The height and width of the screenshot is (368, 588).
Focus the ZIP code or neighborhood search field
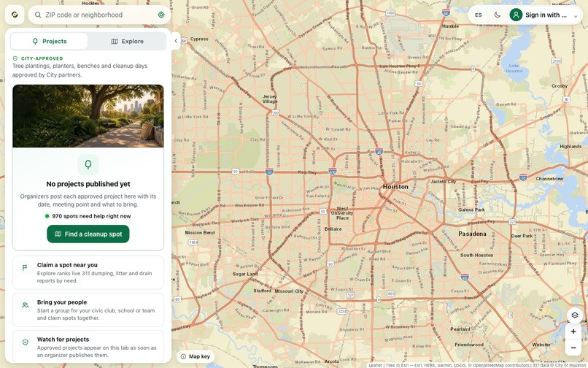coord(99,15)
